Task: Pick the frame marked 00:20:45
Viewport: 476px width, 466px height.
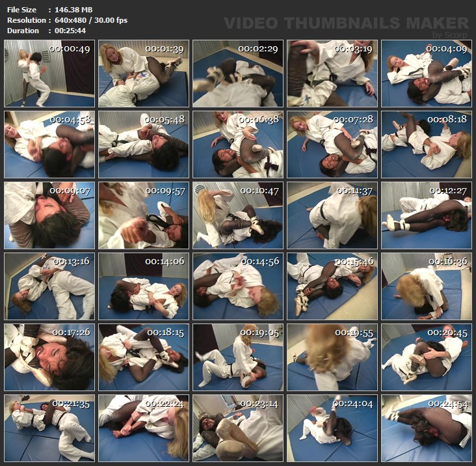Action: click(427, 357)
